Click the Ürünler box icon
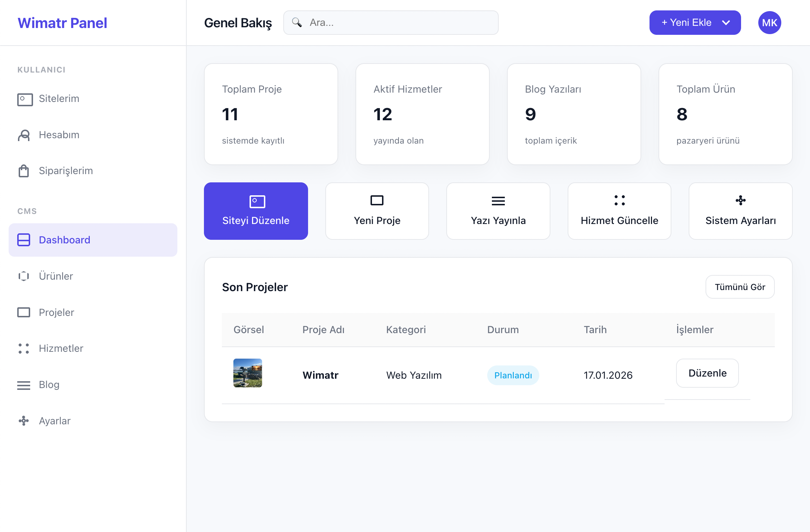Viewport: 810px width, 532px height. 24,276
